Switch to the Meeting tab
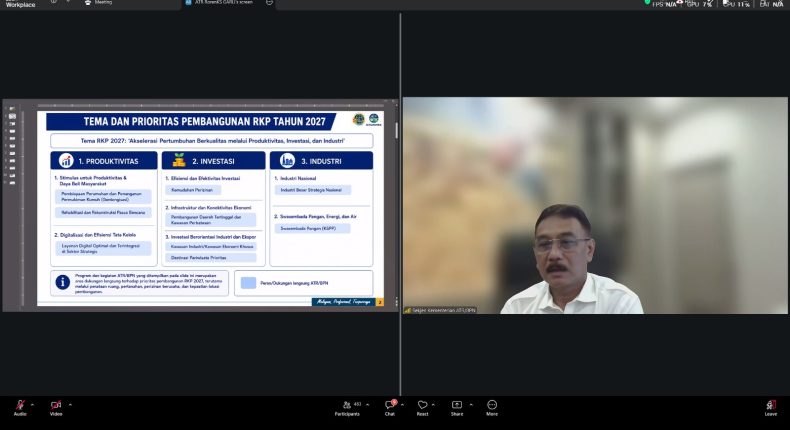The height and width of the screenshot is (430, 790). pyautogui.click(x=99, y=3)
